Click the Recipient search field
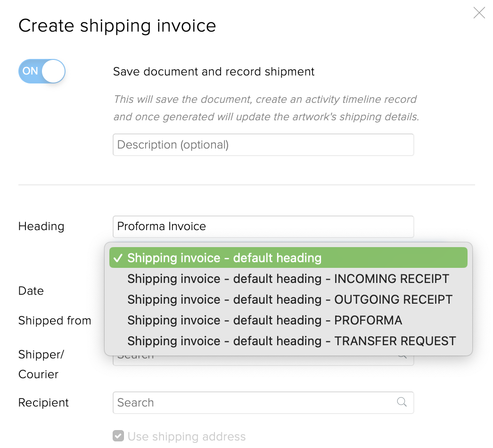The image size is (493, 448). (263, 402)
